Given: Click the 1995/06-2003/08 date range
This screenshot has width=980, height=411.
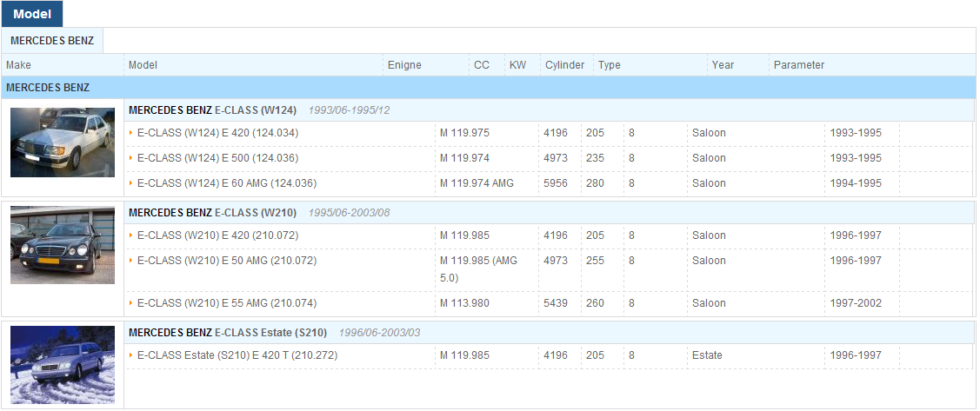Looking at the screenshot, I should pyautogui.click(x=349, y=212).
